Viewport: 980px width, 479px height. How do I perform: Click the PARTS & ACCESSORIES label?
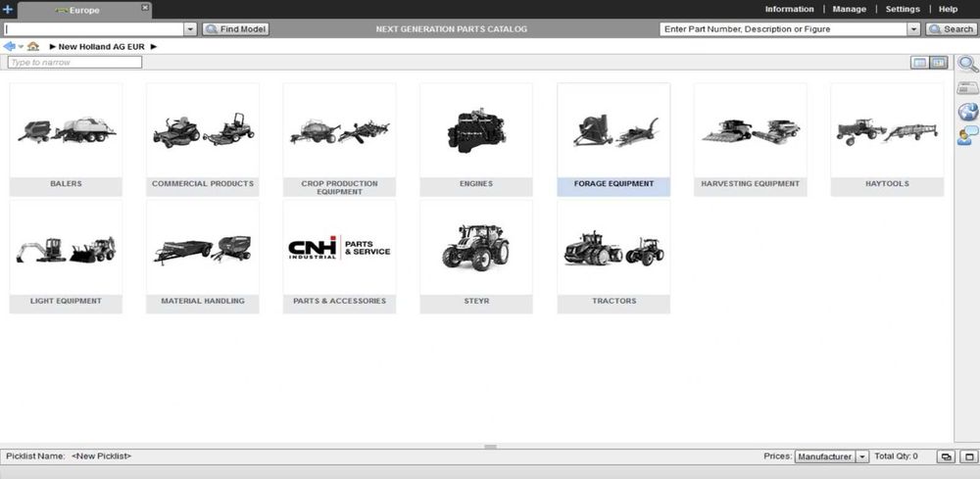coord(339,301)
